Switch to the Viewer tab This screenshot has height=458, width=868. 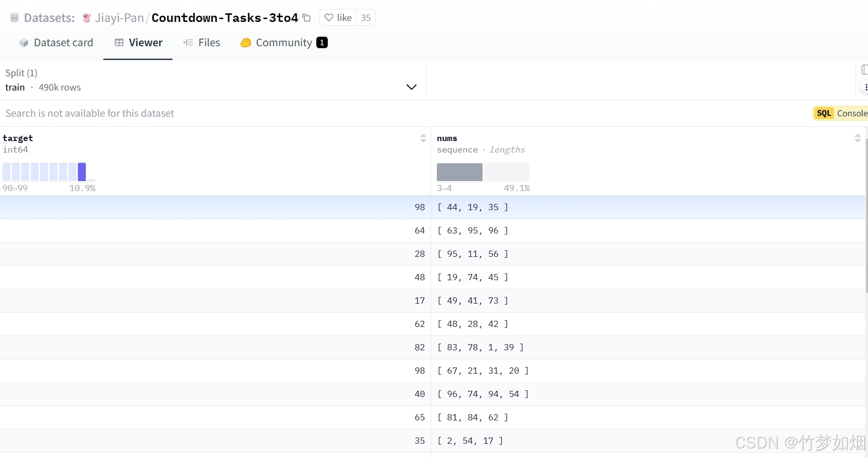pyautogui.click(x=138, y=42)
